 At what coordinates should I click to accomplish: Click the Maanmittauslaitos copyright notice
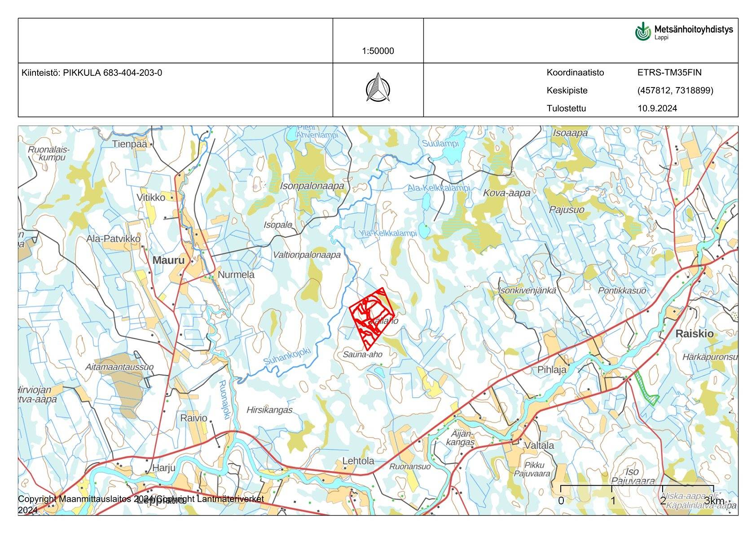pyautogui.click(x=141, y=504)
